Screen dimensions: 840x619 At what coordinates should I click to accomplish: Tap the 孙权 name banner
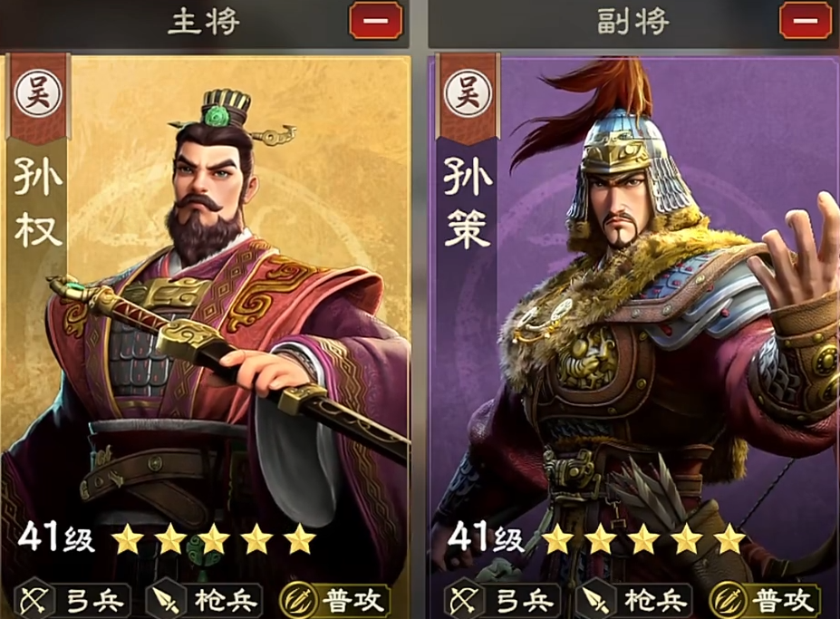38,202
